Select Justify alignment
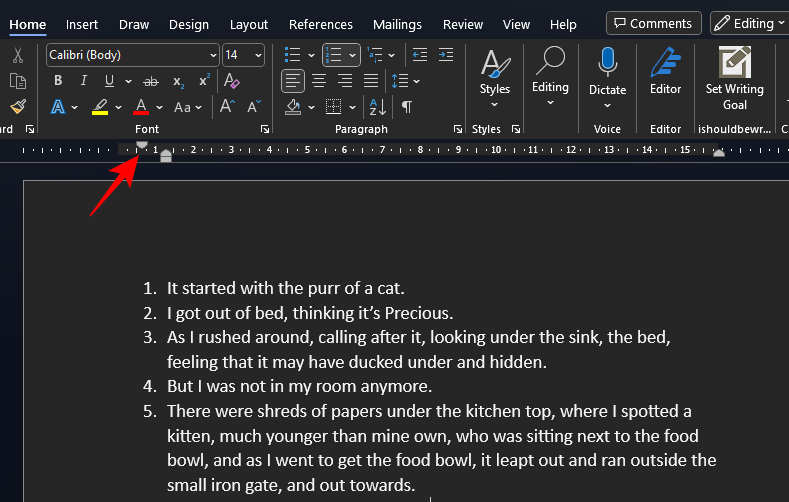The height and width of the screenshot is (502, 789). pyautogui.click(x=371, y=80)
